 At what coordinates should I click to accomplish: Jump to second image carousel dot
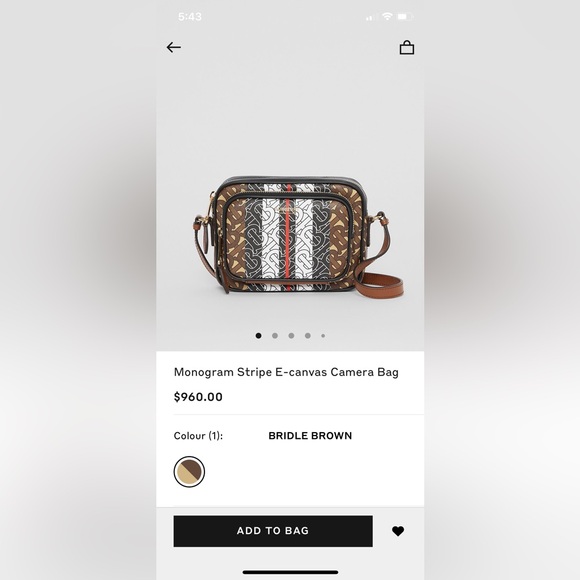pos(275,335)
